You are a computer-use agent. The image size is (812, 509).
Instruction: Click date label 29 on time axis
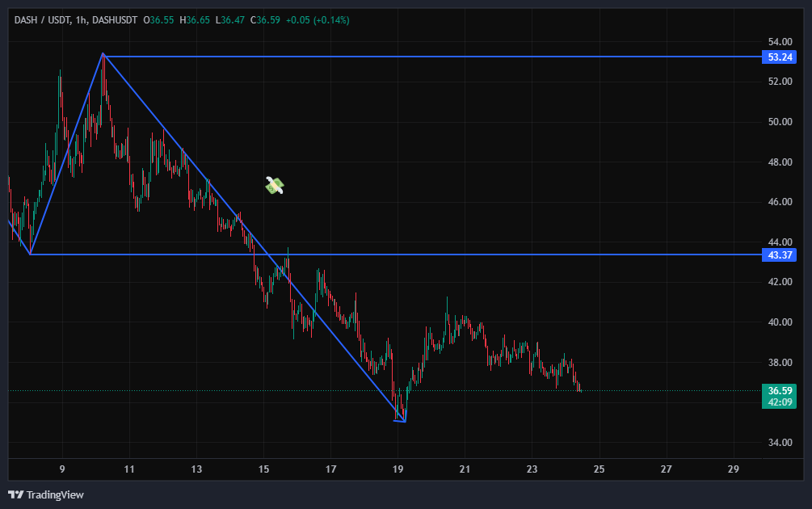point(733,469)
